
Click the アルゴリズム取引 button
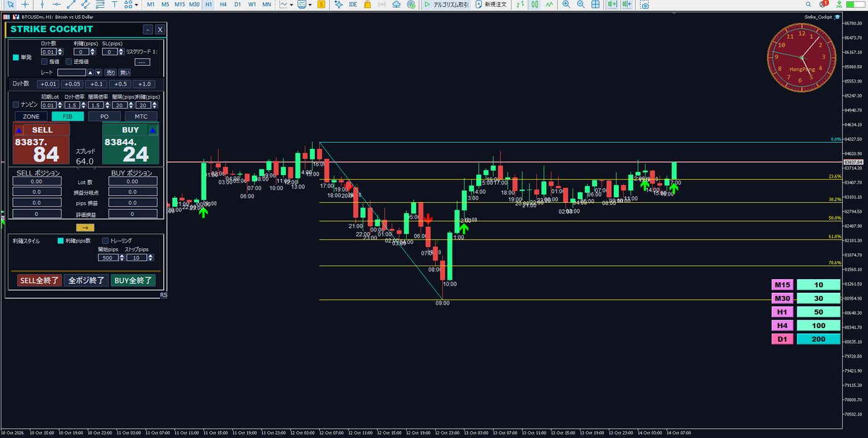446,4
